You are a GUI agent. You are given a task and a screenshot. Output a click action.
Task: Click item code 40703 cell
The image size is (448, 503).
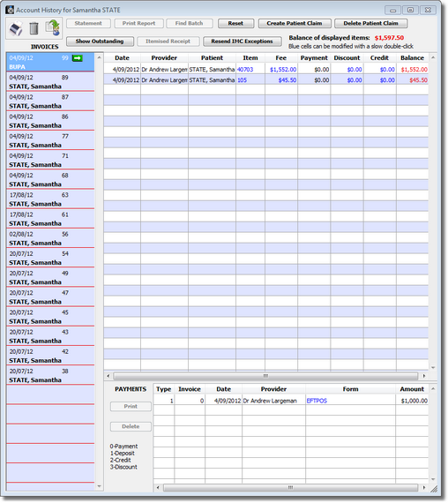250,70
